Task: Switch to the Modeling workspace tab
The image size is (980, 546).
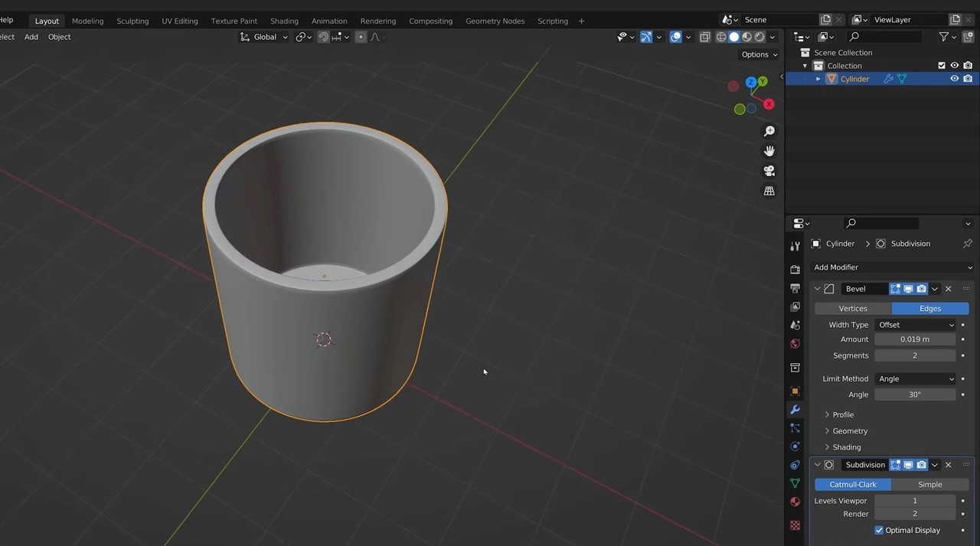Action: tap(87, 21)
